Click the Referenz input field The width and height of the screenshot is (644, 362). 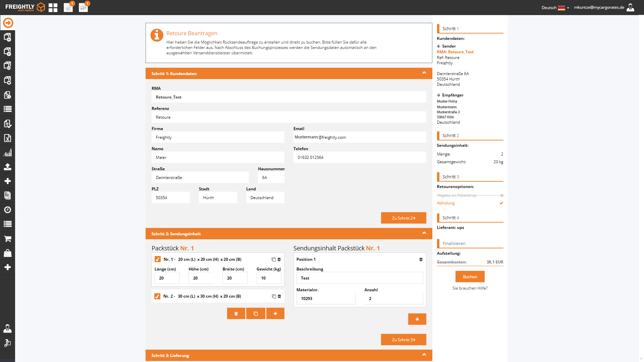tap(289, 117)
